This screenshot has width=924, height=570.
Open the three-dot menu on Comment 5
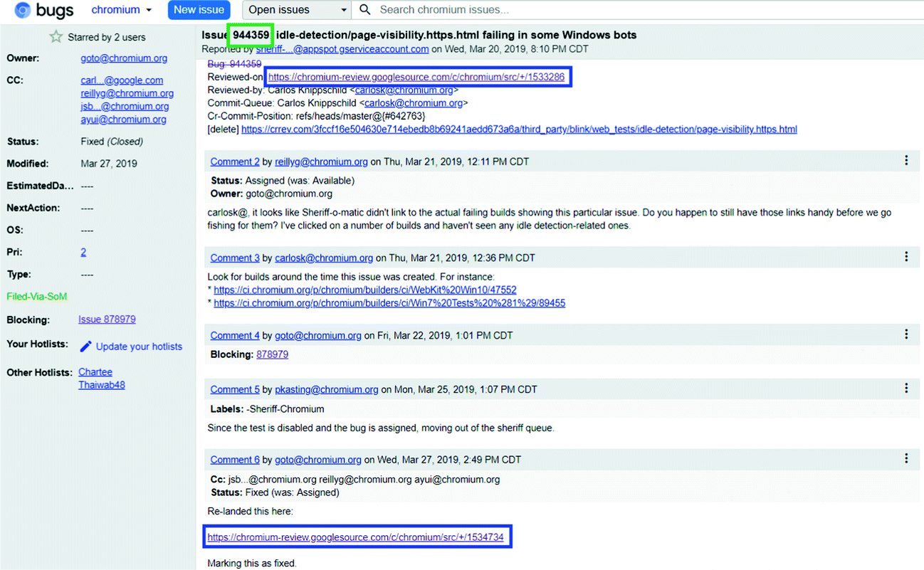pos(906,389)
